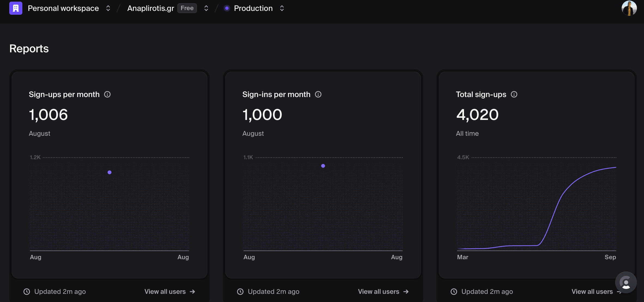This screenshot has height=302, width=644.
Task: Click clock icon under Sign-ins per month card
Action: click(240, 292)
